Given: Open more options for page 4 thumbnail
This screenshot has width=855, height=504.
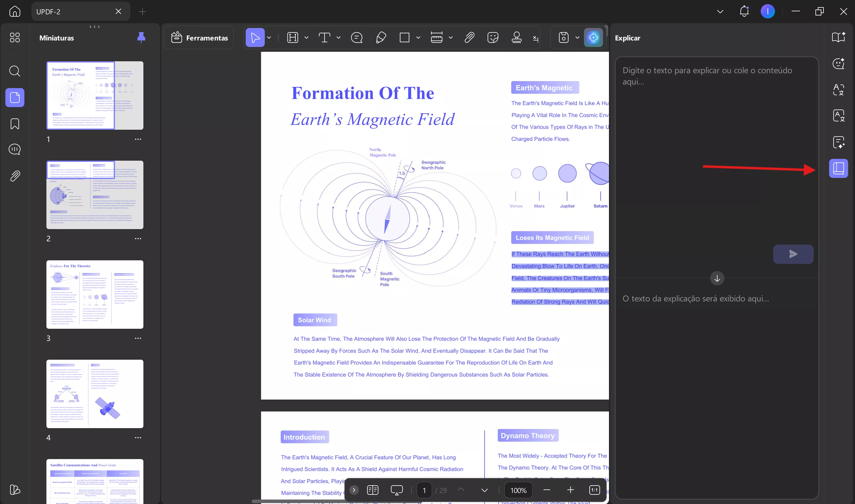Looking at the screenshot, I should click(138, 438).
